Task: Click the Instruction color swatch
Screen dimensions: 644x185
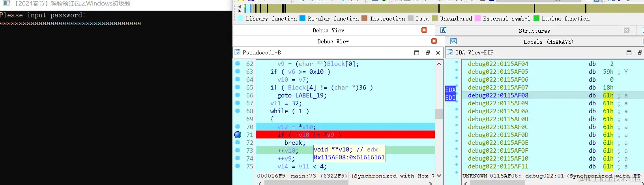Action: click(x=365, y=19)
